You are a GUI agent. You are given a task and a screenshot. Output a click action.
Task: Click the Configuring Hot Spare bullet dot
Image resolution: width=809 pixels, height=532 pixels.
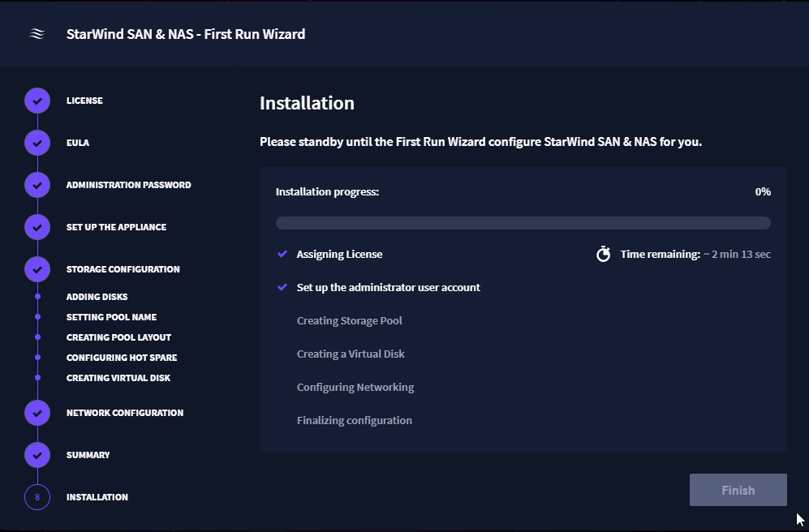point(37,358)
